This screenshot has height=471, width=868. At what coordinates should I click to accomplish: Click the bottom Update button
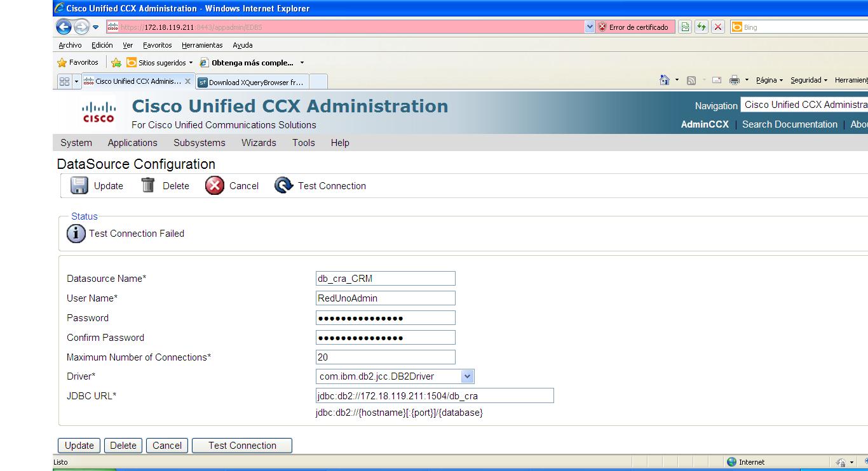(79, 446)
